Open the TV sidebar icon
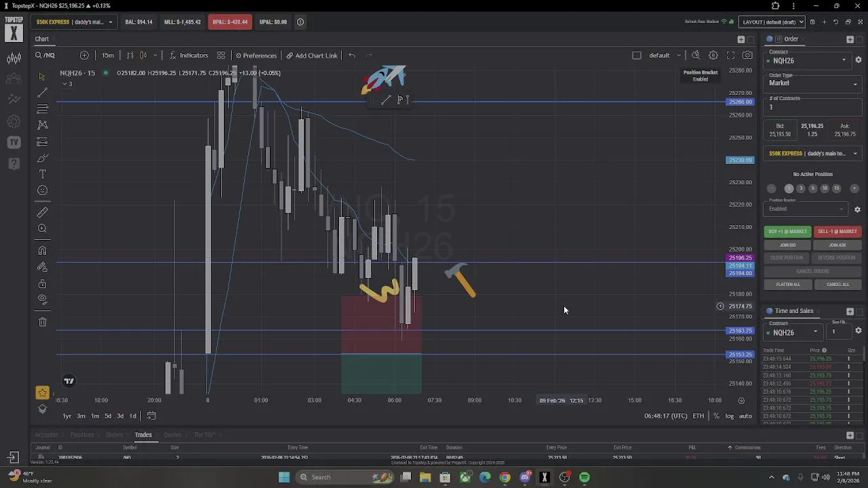This screenshot has width=868, height=488. [14, 142]
